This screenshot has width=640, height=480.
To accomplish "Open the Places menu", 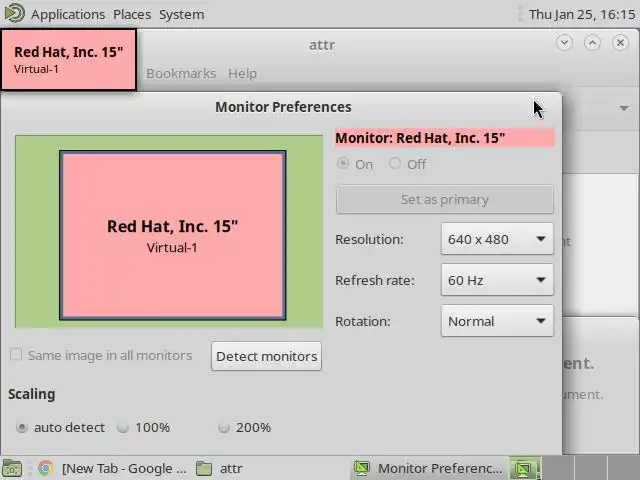I will tap(132, 14).
